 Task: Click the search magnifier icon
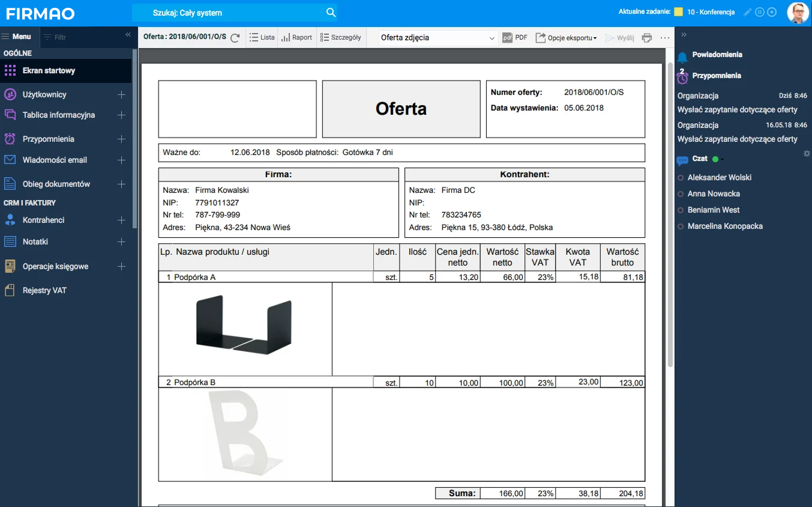pyautogui.click(x=331, y=13)
